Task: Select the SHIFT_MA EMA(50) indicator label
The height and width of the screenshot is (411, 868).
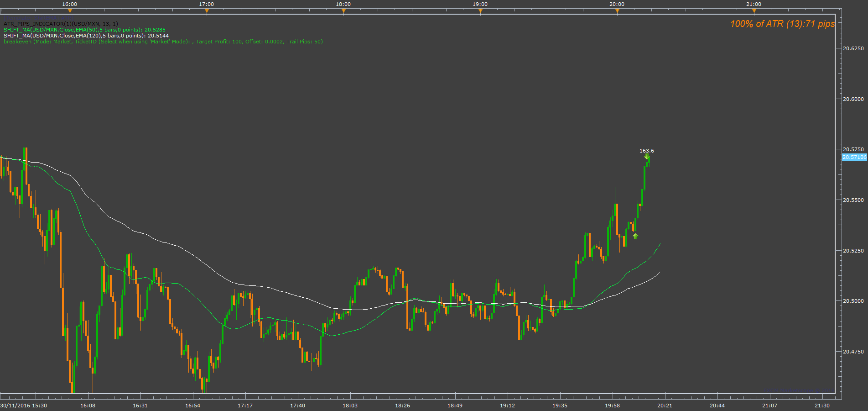Action: 84,30
